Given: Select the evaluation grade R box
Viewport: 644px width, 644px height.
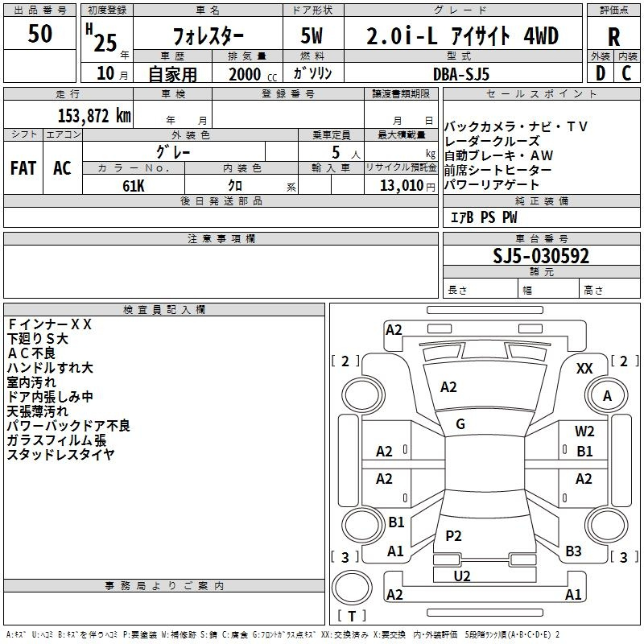Looking at the screenshot, I should (x=613, y=36).
